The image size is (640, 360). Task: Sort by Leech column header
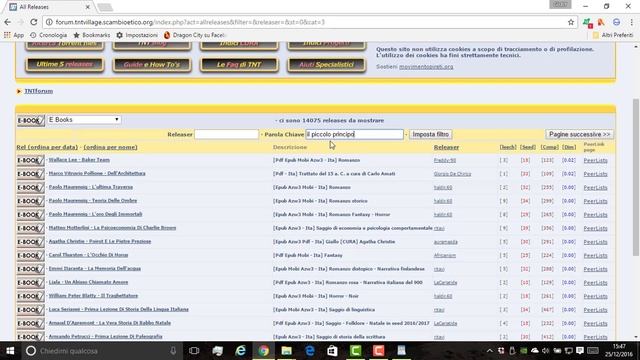click(508, 147)
